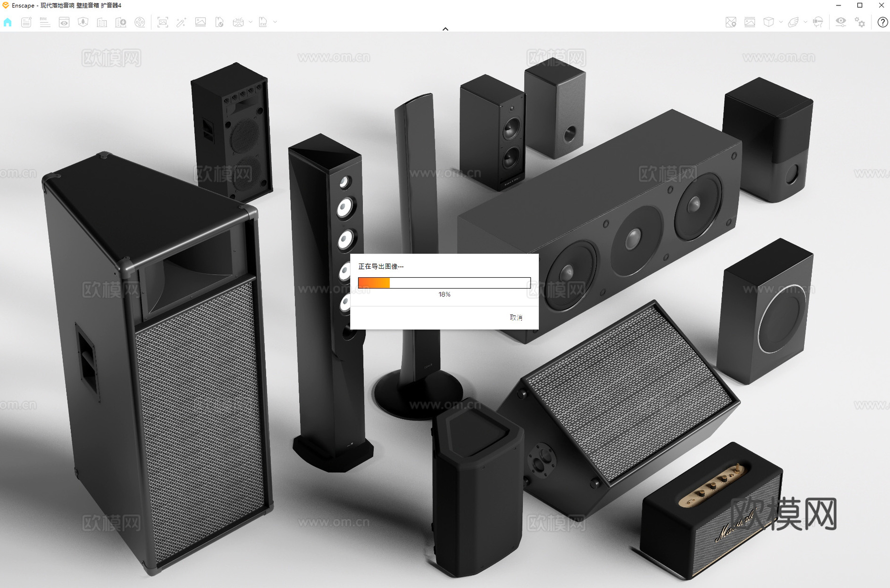Image resolution: width=890 pixels, height=588 pixels.
Task: Expand the collapsed top center panel chevron
Action: click(445, 28)
